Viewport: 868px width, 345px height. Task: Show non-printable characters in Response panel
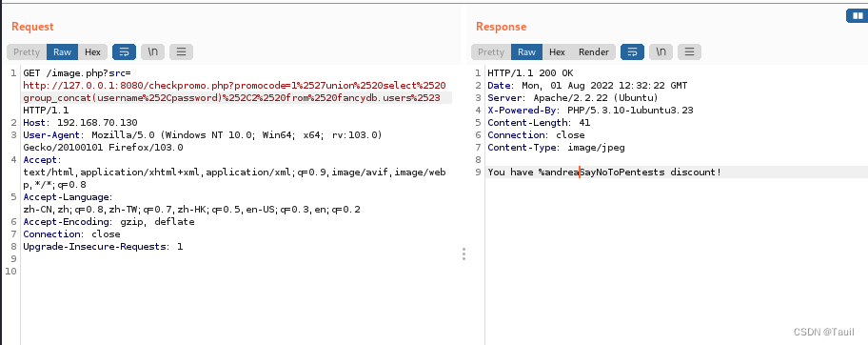click(661, 52)
